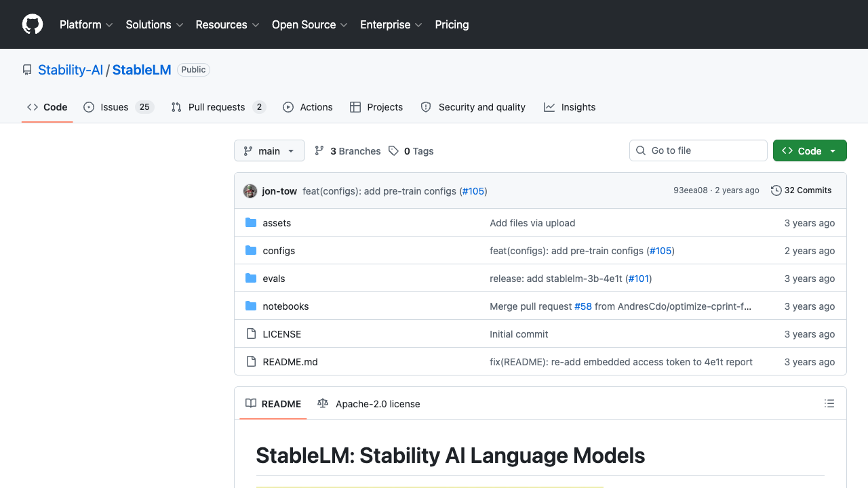Open #105 link in latest commit header

tap(473, 191)
